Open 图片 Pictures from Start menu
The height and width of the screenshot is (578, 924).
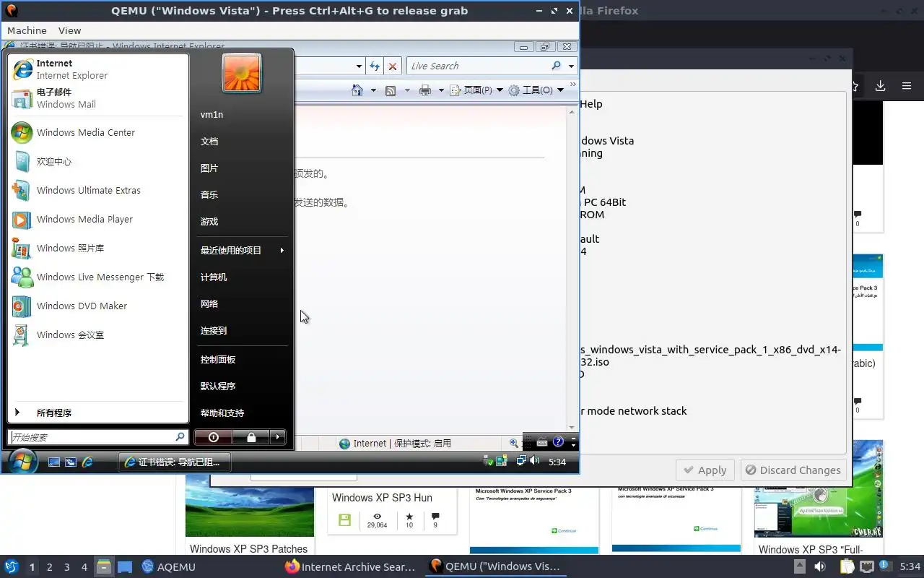coord(242,168)
